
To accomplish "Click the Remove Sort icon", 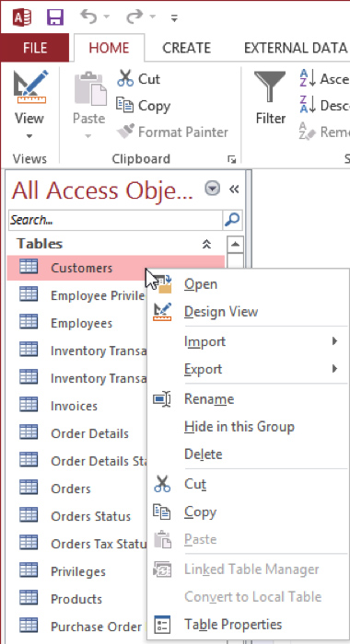I will click(x=308, y=132).
